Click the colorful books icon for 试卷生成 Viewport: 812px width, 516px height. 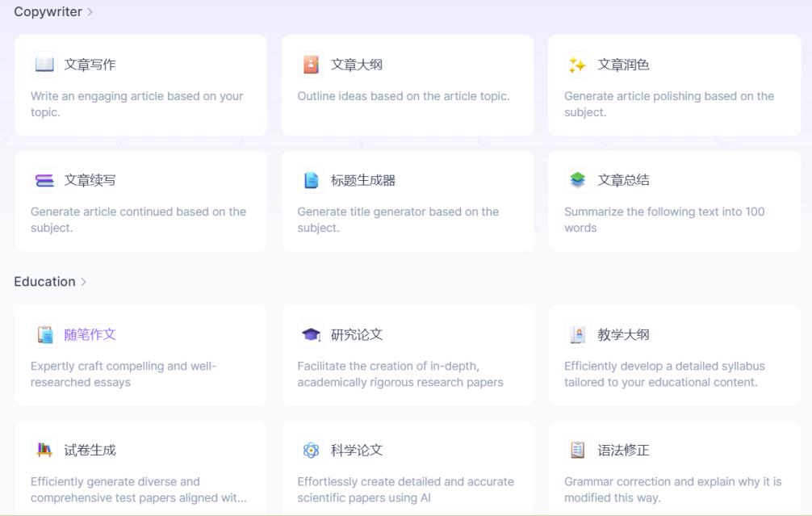coord(44,450)
